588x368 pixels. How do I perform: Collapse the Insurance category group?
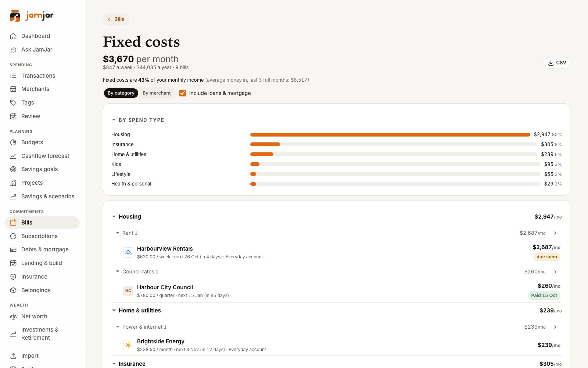[114, 364]
